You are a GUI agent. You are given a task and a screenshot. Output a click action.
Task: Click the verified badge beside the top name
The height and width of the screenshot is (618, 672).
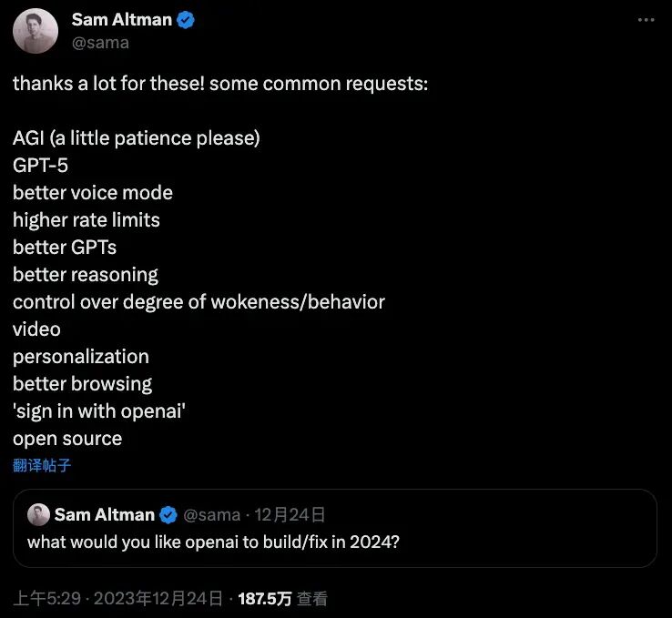(x=187, y=20)
